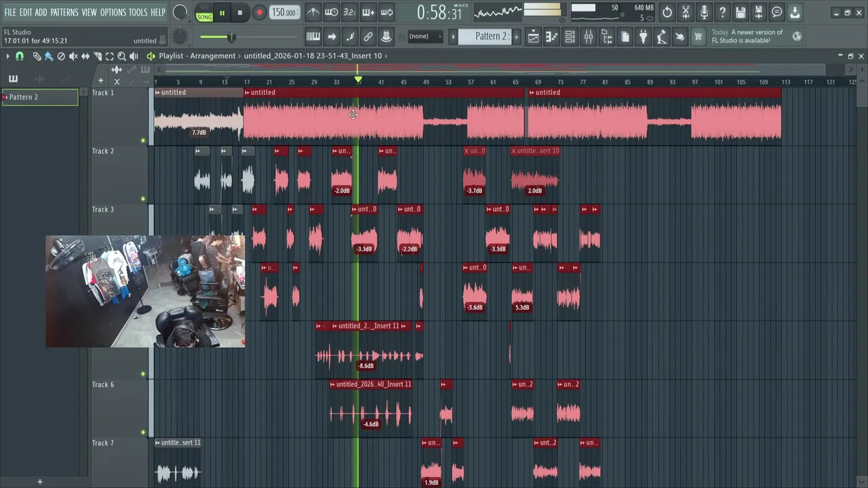Select the Delete tool in Playlist
Viewport: 868px width, 488px height.
tap(61, 56)
